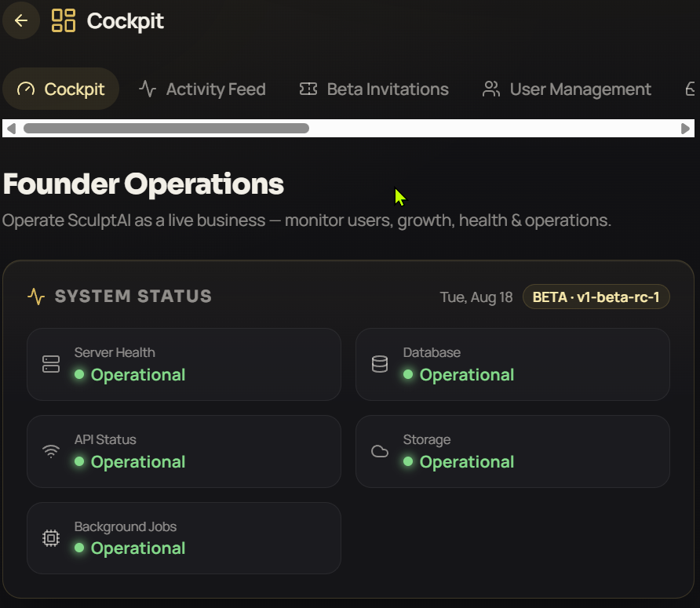The image size is (700, 608).
Task: Click the Storage cloud icon
Action: tap(380, 451)
